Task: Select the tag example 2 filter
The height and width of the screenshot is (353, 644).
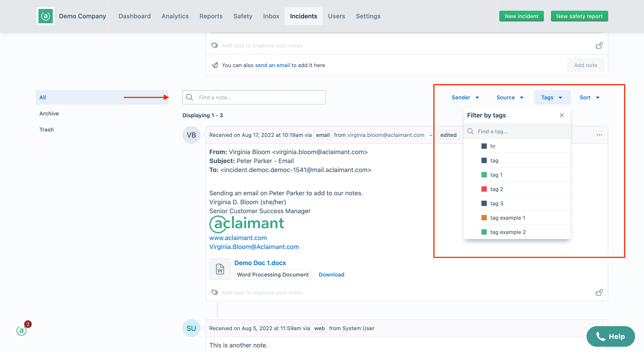Action: [x=517, y=232]
